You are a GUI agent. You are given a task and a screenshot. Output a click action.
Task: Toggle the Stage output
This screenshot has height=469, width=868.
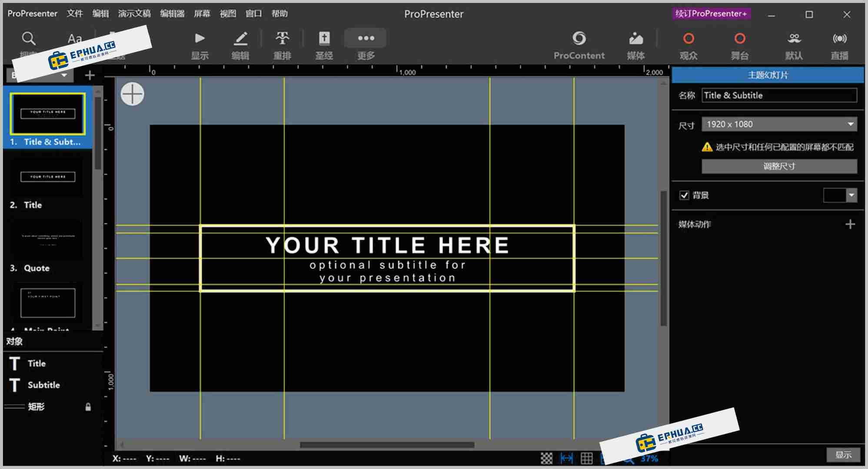point(740,39)
